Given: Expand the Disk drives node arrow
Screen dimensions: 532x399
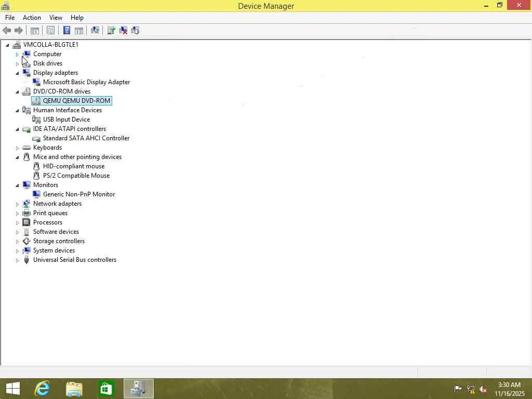Looking at the screenshot, I should (17, 63).
